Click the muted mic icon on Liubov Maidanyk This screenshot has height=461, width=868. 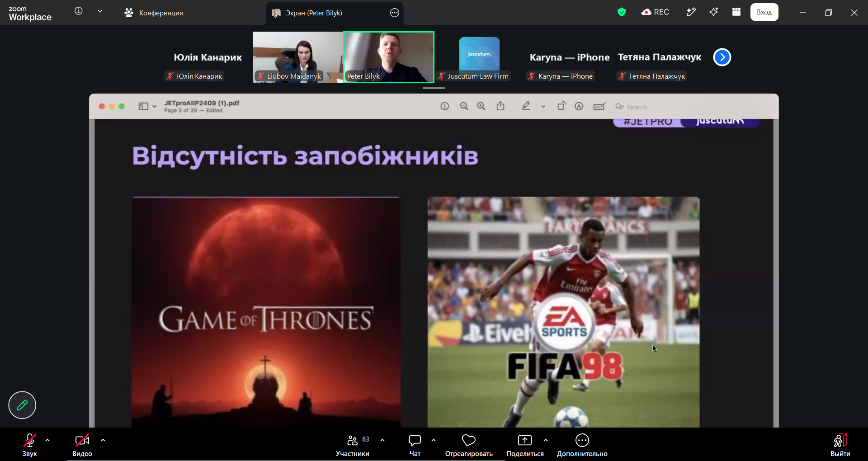[x=260, y=76]
